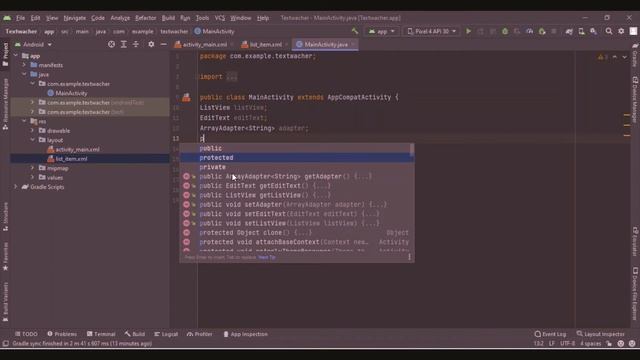Click the Profile app icon in toolbar

[x=529, y=31]
